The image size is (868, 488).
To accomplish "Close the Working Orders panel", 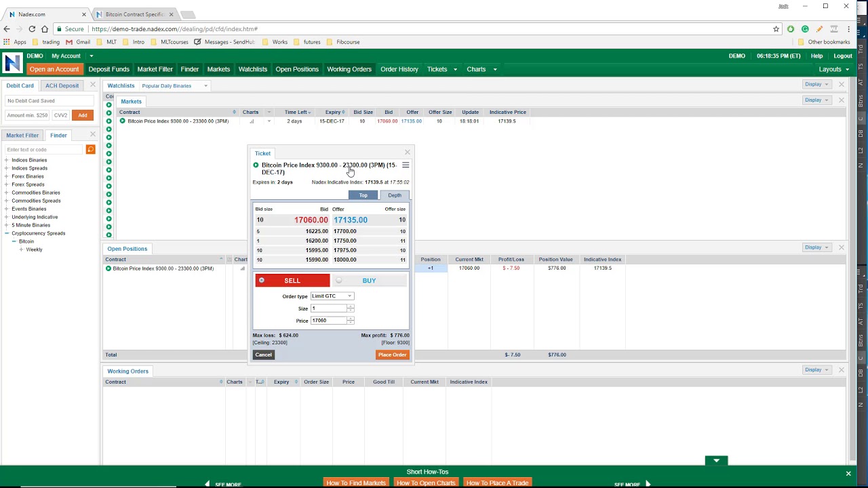I will [x=842, y=370].
